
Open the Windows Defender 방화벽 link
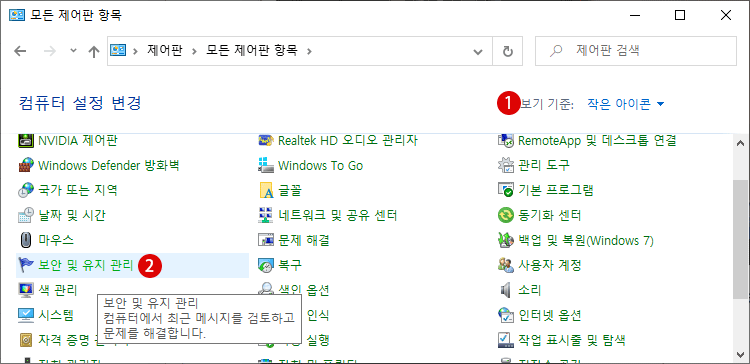(109, 165)
